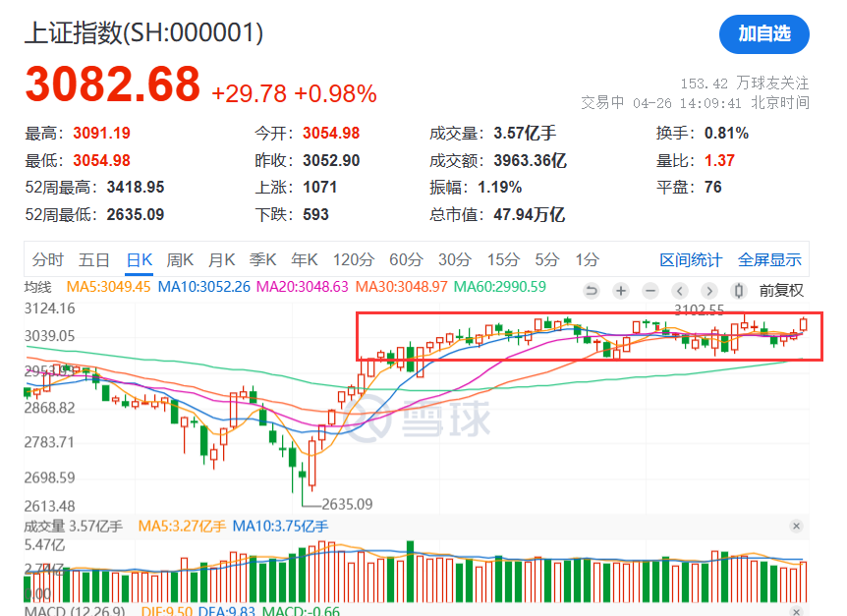Open the 前复权 adjustment dropdown
Screen dimensions: 847x616
click(x=781, y=291)
